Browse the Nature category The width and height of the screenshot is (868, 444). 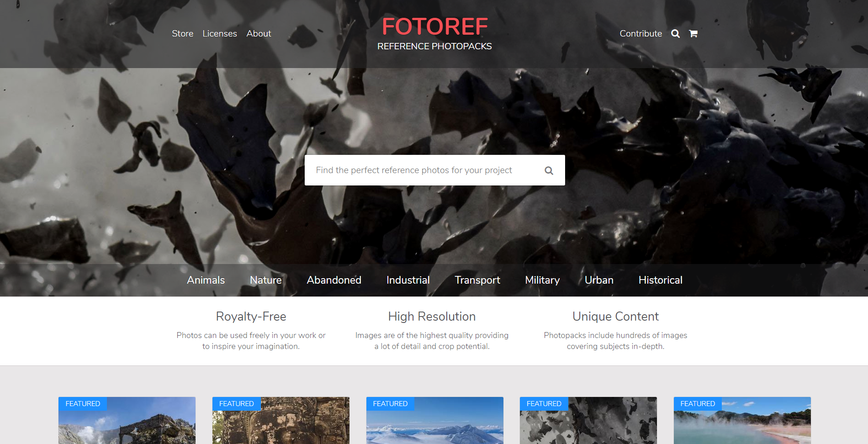pos(265,280)
